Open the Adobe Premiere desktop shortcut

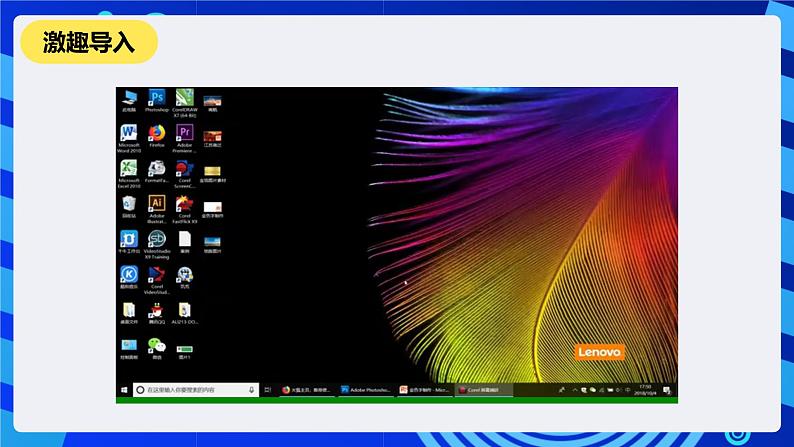185,139
